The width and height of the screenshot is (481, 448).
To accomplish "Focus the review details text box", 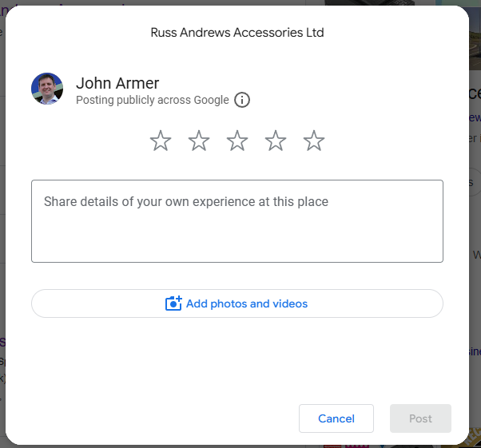I will (x=237, y=221).
